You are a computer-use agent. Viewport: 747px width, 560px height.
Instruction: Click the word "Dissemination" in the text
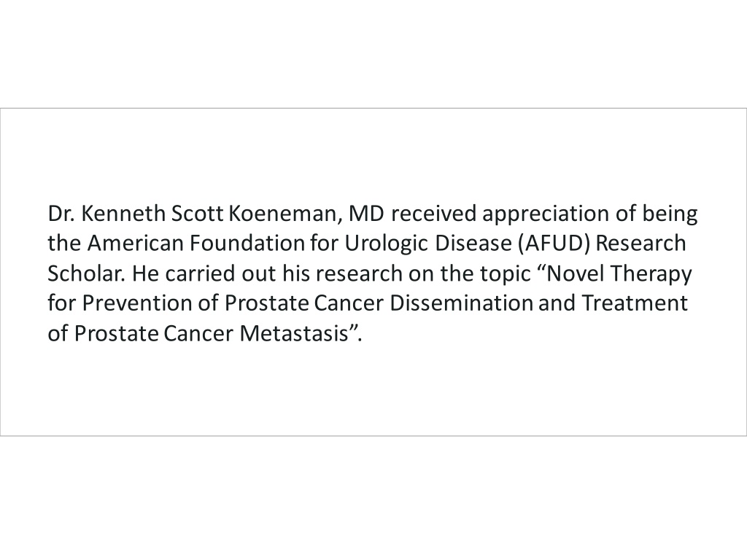(x=461, y=303)
